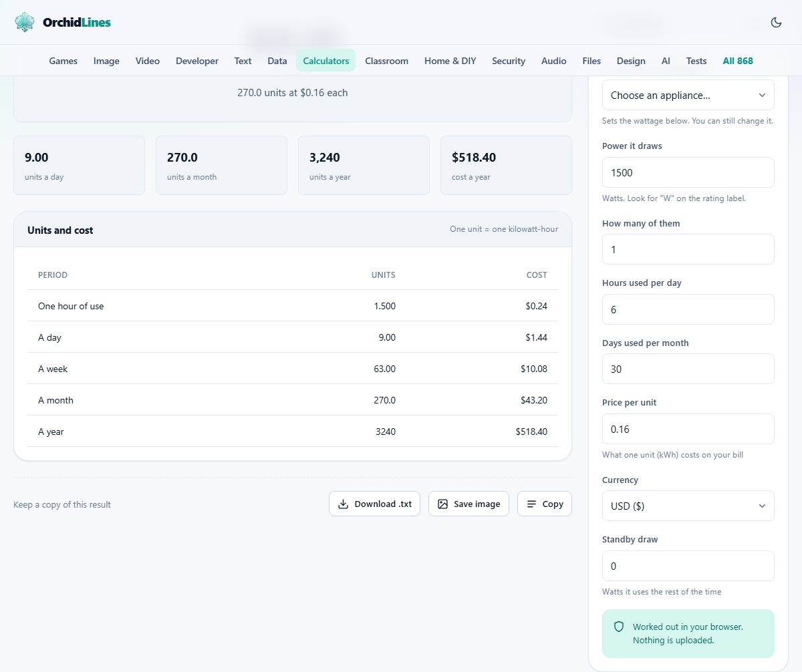Click the COST column header
802x672 pixels.
[537, 275]
